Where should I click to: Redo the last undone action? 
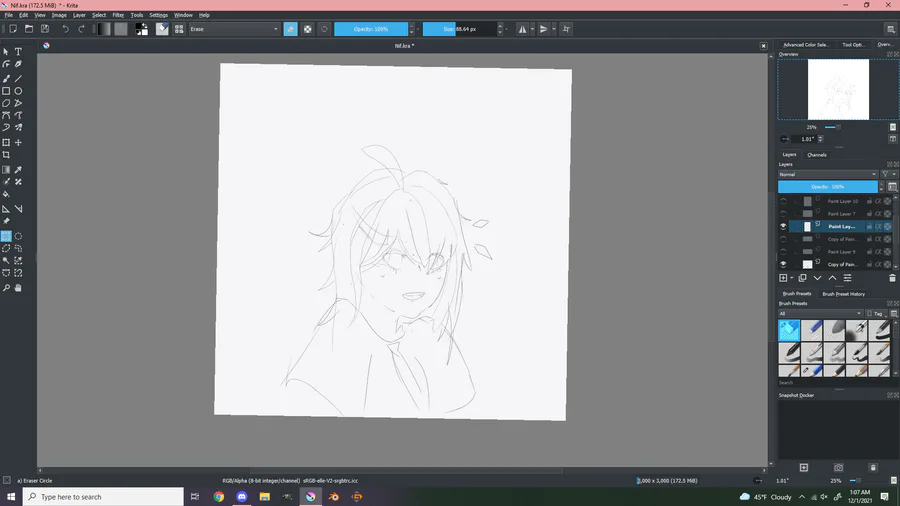point(82,29)
